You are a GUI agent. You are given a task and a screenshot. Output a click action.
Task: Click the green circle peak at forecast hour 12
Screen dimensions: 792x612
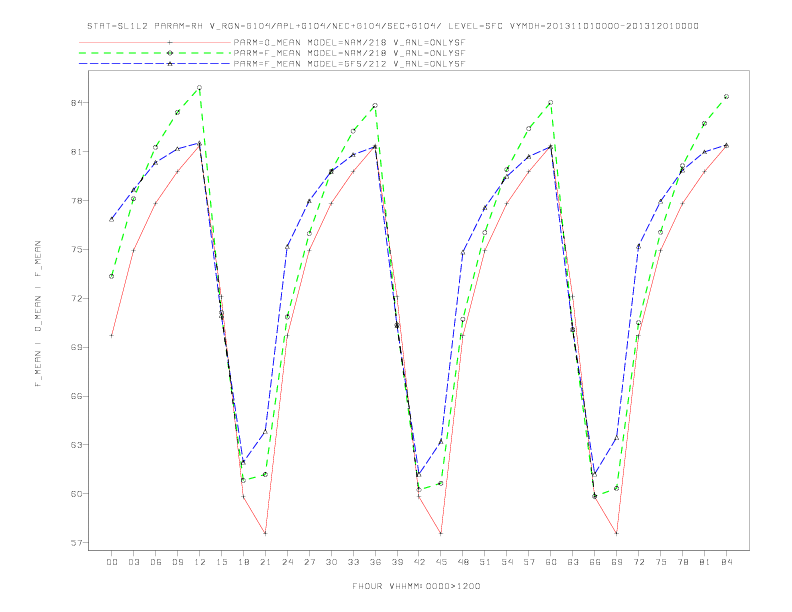(200, 88)
